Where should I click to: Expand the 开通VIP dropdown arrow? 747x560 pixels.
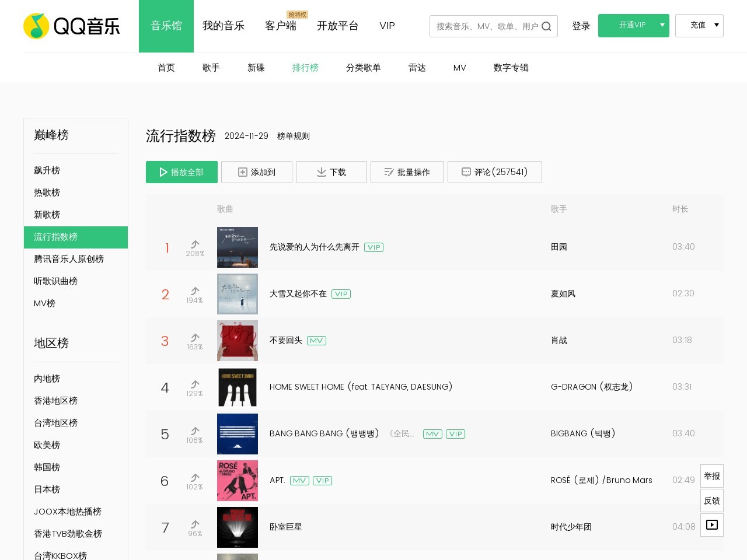pos(662,26)
